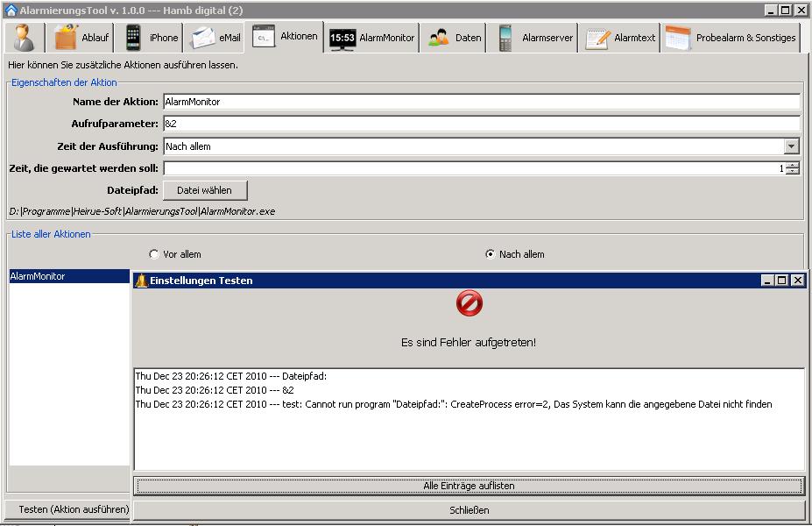
Task: Click the AlarmMonitor clock display icon
Action: click(x=342, y=38)
